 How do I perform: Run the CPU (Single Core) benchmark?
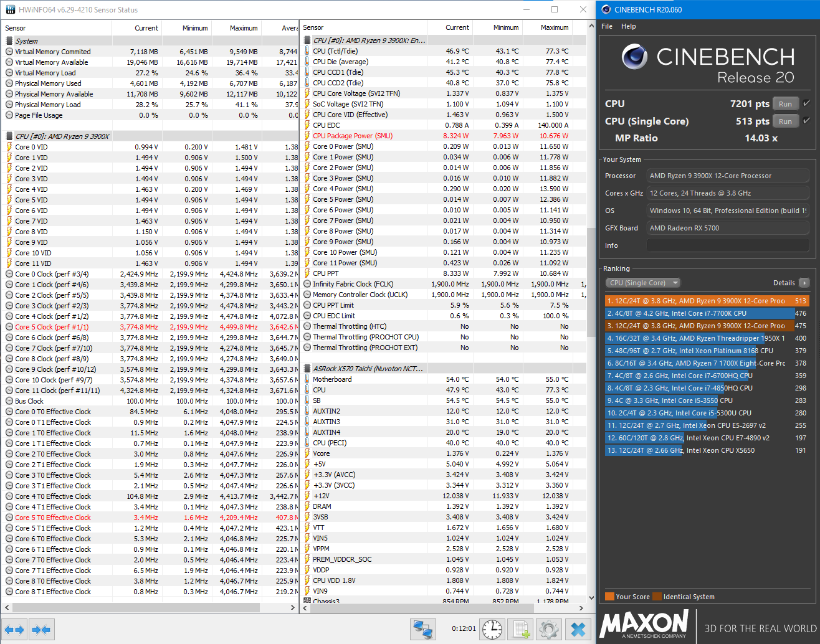(786, 121)
